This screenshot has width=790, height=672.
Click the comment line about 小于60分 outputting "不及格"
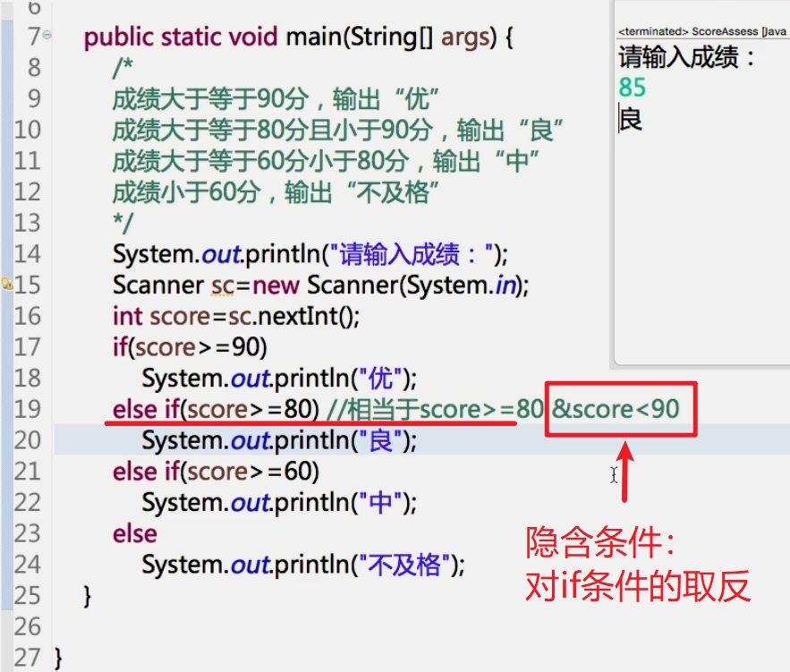pos(276,192)
